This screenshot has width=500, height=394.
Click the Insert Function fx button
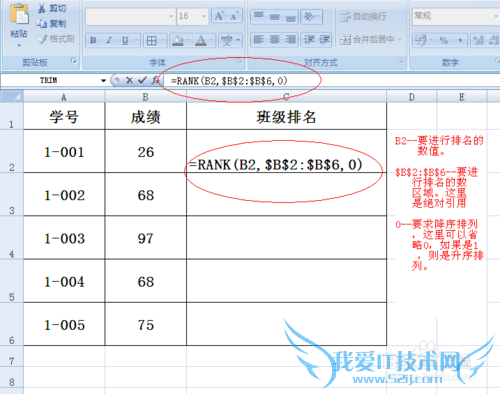coord(155,80)
